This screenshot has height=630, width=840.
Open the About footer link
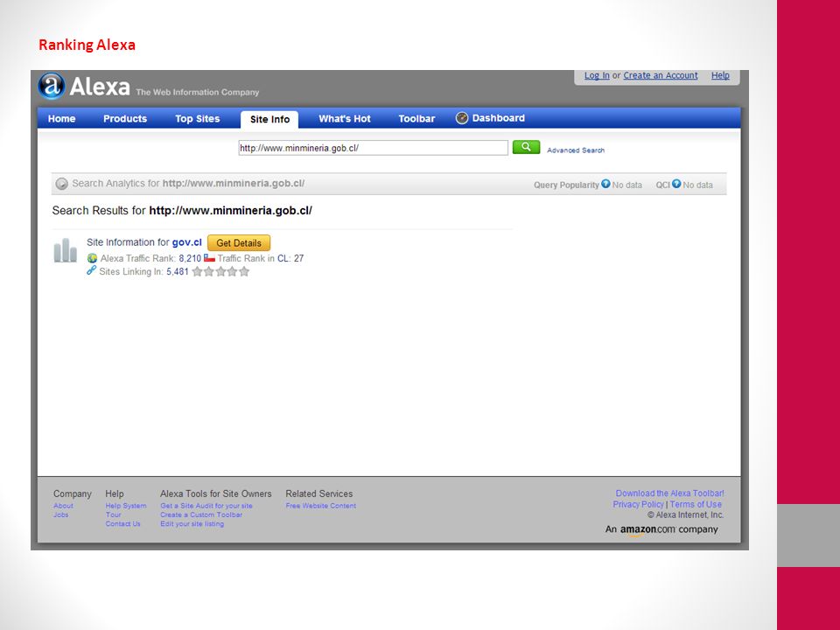tap(63, 506)
